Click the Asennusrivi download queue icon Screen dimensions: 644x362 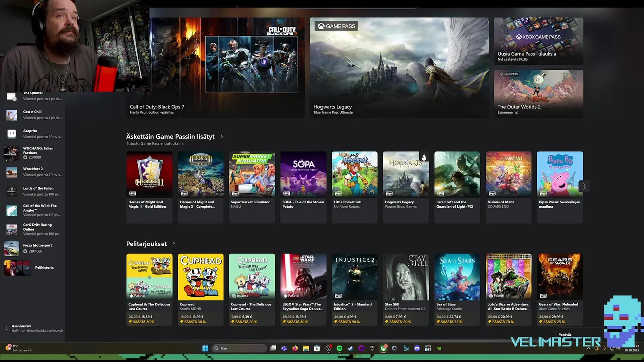coord(7,328)
